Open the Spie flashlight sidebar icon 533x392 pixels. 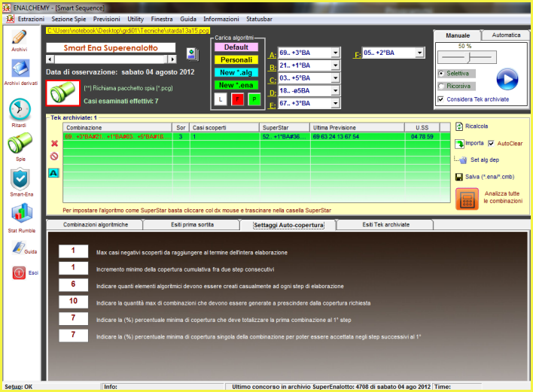20,143
